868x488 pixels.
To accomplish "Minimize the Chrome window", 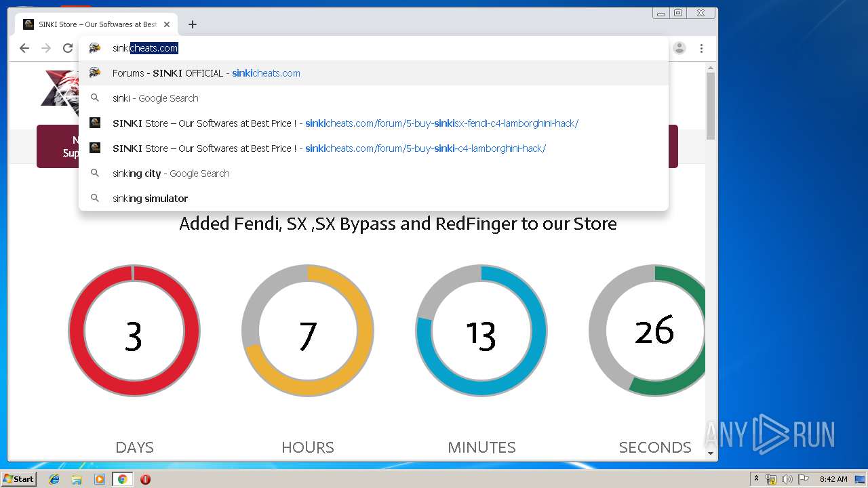I will (x=661, y=13).
